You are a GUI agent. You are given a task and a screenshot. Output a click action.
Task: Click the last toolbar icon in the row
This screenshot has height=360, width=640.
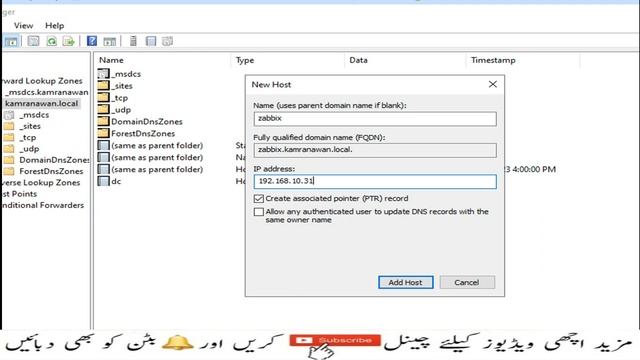click(167, 41)
